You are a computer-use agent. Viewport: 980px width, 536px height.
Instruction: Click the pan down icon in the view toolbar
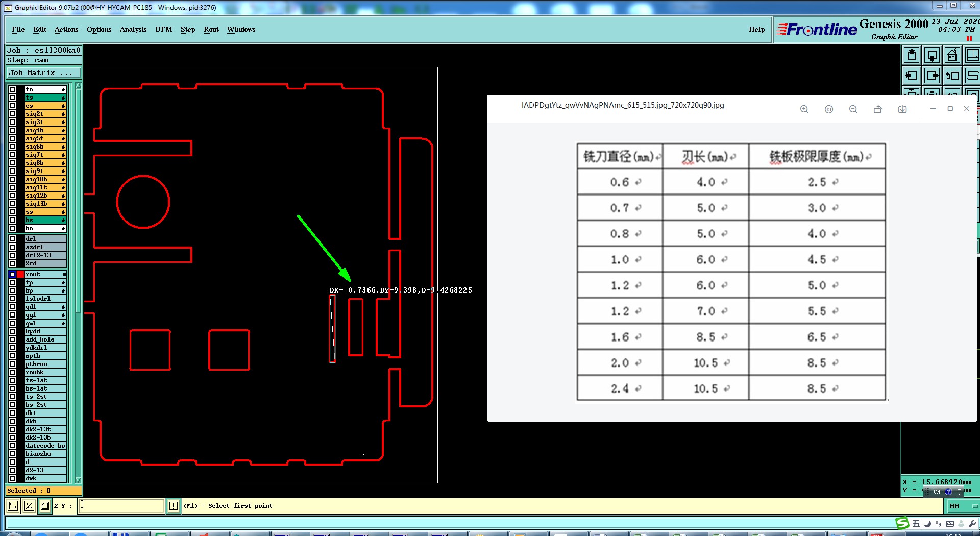tap(932, 55)
